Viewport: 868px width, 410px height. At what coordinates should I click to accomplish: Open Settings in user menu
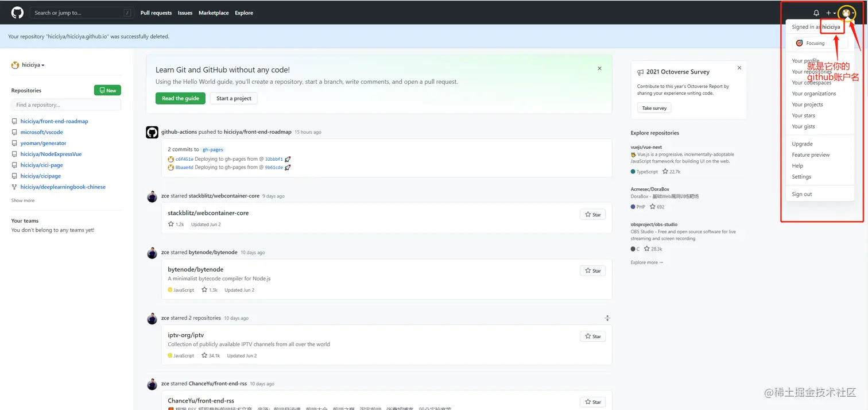click(x=802, y=176)
